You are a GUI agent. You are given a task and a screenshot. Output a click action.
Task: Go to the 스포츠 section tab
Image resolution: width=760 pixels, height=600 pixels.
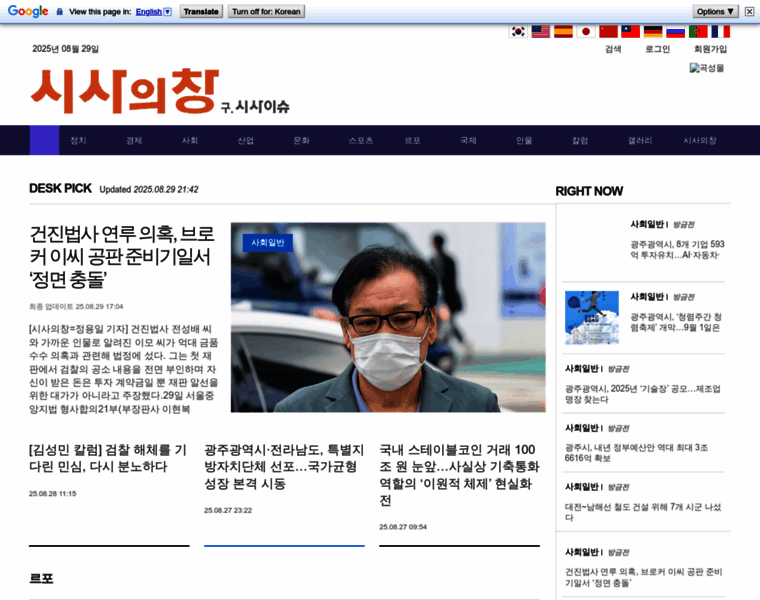pos(361,141)
